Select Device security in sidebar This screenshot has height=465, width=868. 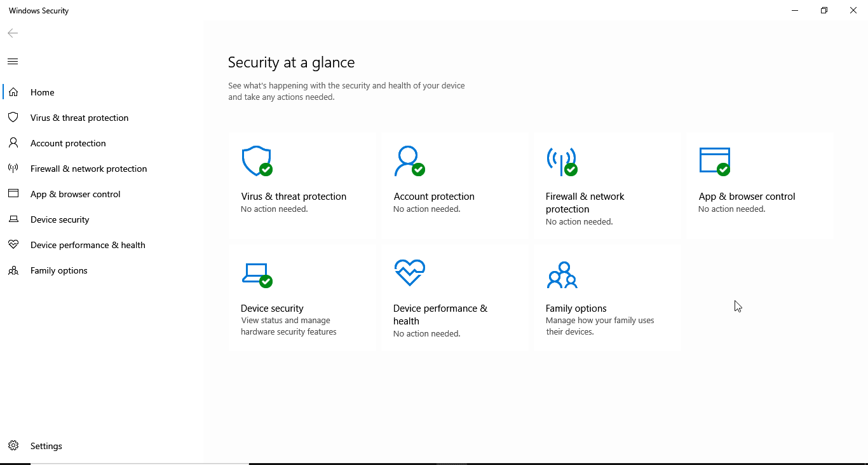[60, 219]
